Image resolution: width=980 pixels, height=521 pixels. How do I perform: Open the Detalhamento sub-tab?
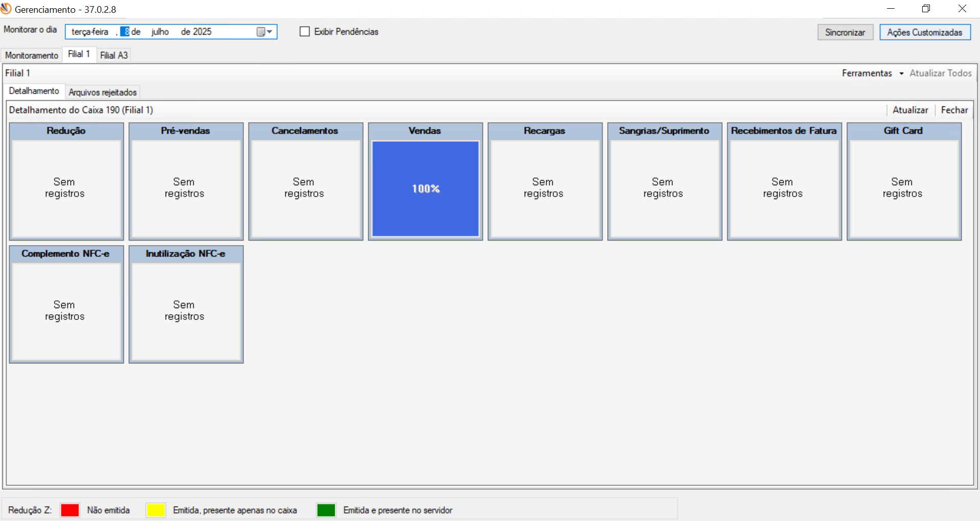click(34, 91)
